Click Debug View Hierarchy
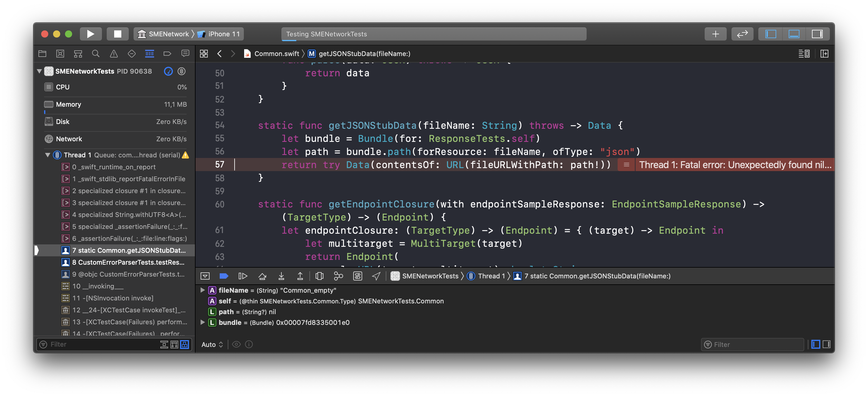868x397 pixels. [x=320, y=276]
